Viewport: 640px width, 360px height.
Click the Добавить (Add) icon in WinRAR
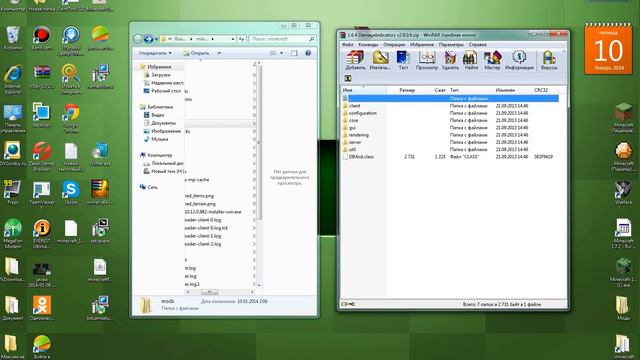355,60
